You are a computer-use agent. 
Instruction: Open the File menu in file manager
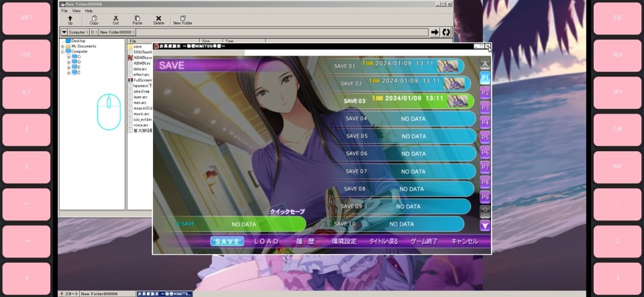[x=64, y=11]
